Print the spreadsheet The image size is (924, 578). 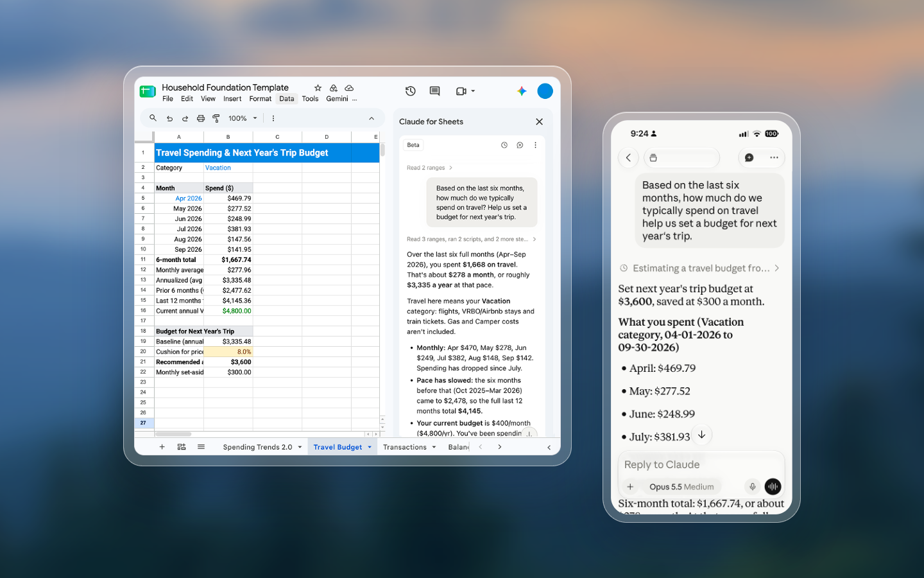click(201, 118)
